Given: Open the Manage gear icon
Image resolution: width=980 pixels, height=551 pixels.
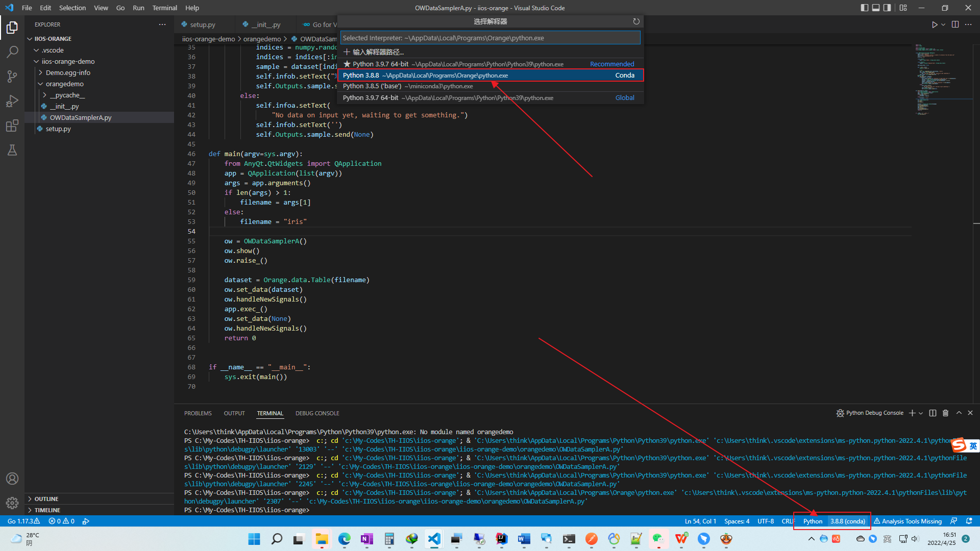Looking at the screenshot, I should pyautogui.click(x=12, y=503).
